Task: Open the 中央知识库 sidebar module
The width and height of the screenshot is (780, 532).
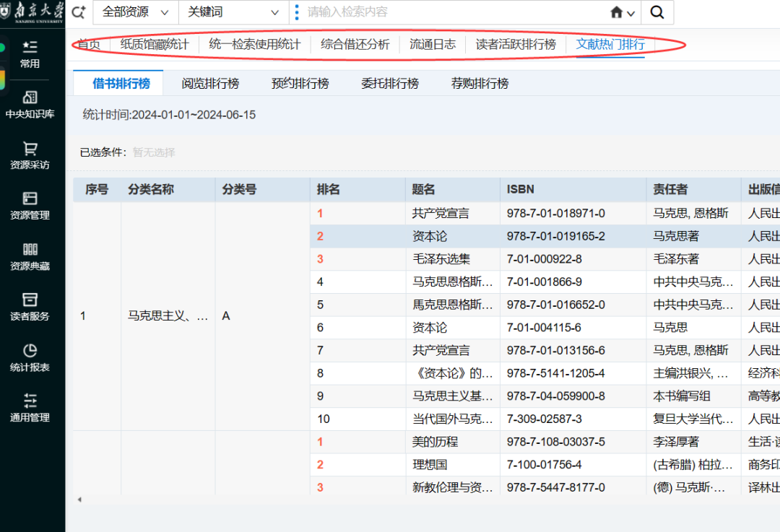Action: point(30,103)
